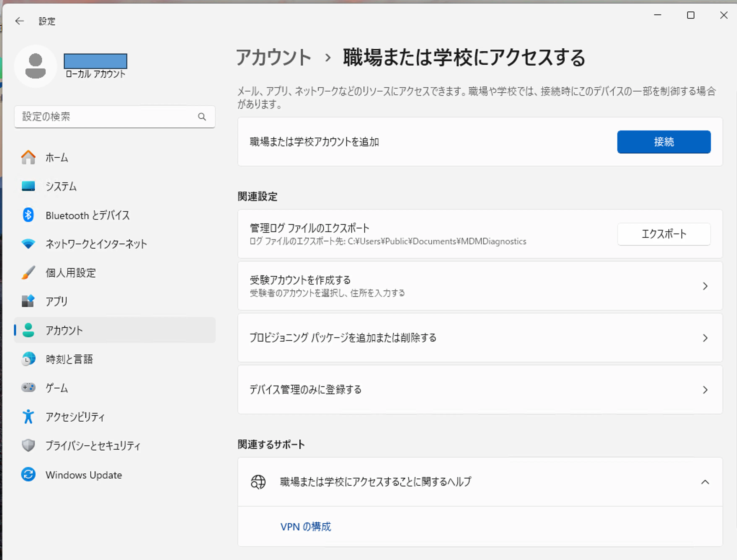This screenshot has width=737, height=560.
Task: Select the アカウント category
Action: pyautogui.click(x=115, y=330)
